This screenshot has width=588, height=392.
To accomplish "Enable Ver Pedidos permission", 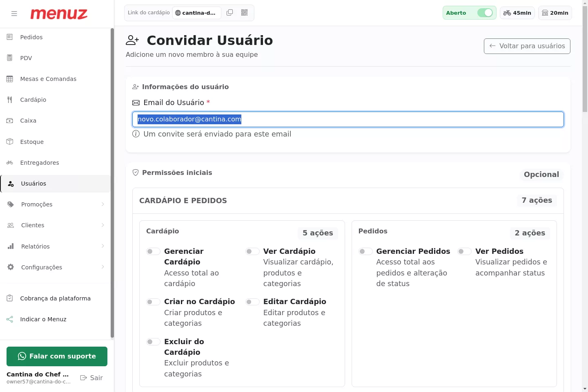I will tap(464, 251).
